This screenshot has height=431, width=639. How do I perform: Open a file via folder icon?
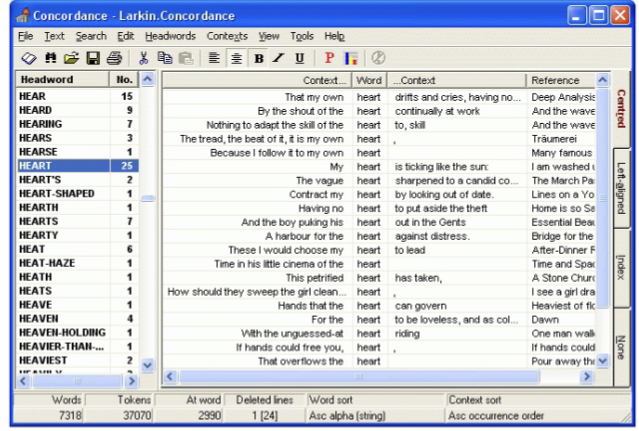point(71,58)
